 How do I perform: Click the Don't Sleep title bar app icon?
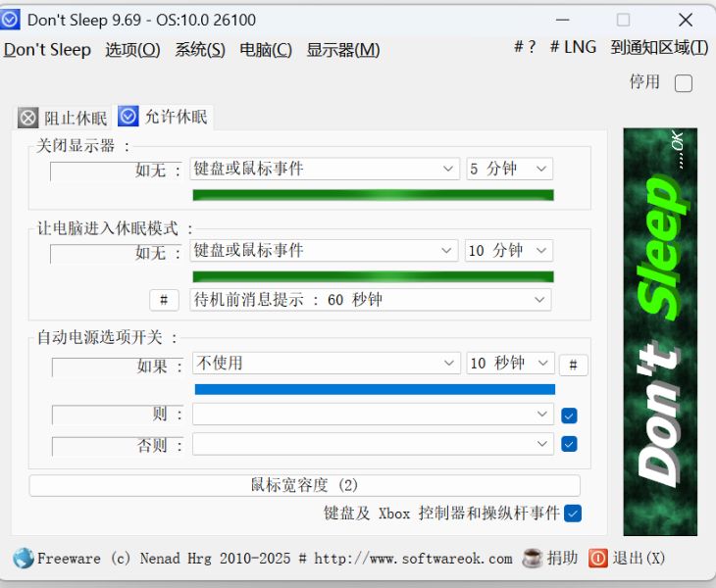[10, 20]
